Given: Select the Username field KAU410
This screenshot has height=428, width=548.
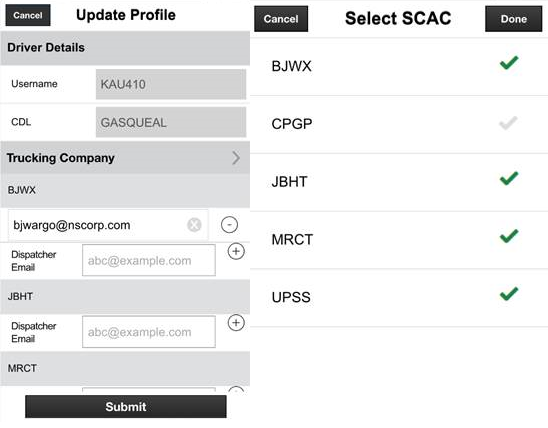Looking at the screenshot, I should coord(171,84).
